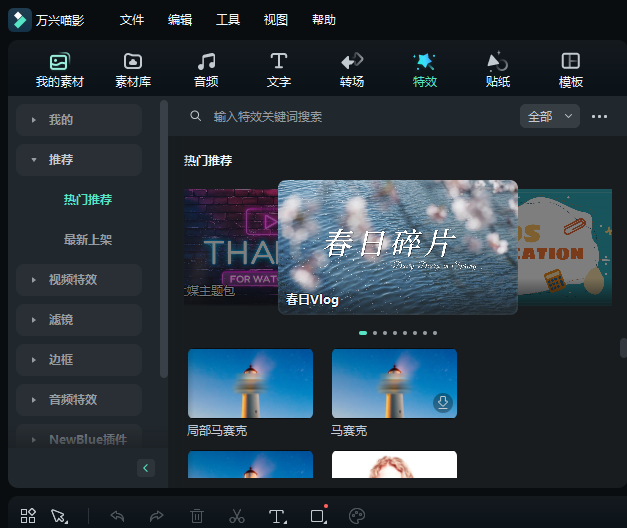Expand the 我的 category
This screenshot has height=528, width=627.
[x=79, y=120]
